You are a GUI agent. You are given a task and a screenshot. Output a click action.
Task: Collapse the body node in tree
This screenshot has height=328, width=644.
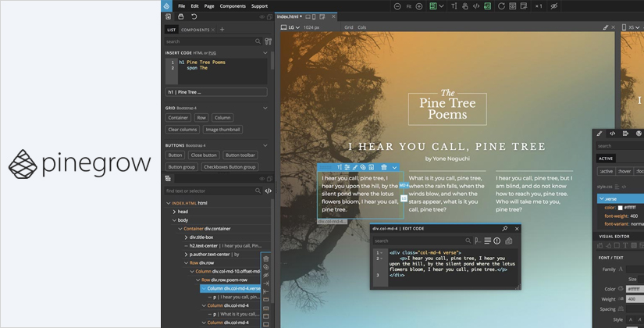(173, 220)
